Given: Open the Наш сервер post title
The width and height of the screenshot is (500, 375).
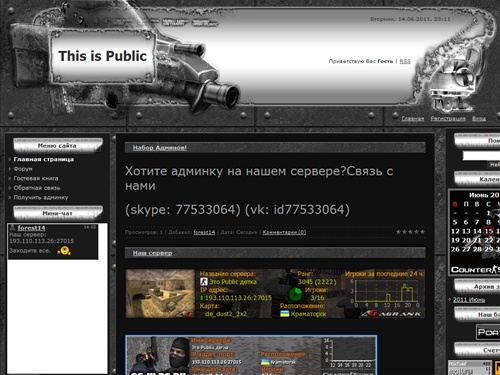Looking at the screenshot, I should point(152,253).
